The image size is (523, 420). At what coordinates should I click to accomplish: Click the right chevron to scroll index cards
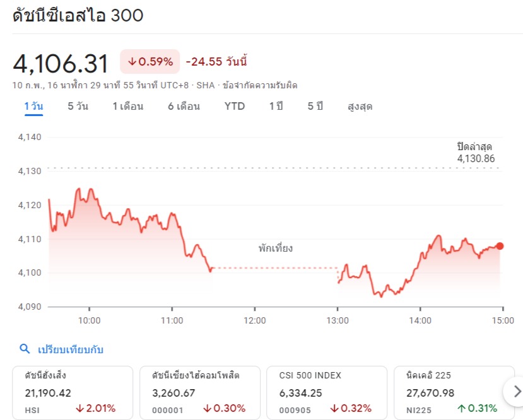517,390
